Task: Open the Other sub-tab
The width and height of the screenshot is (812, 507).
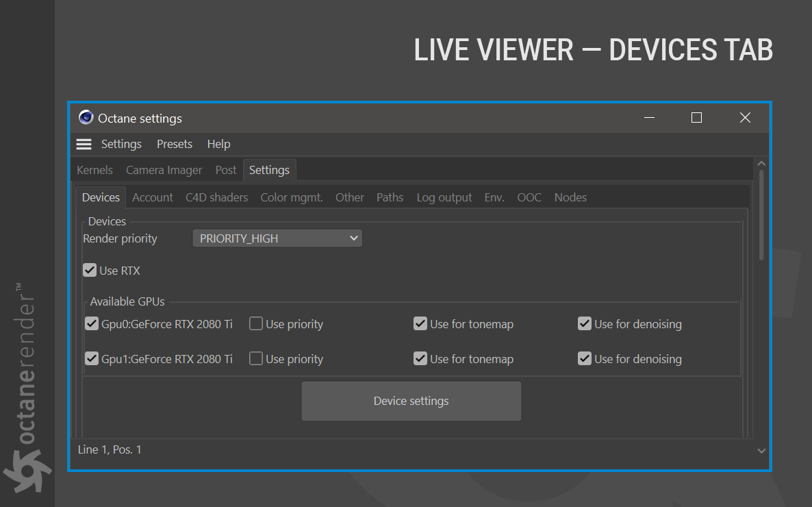Action: point(350,197)
